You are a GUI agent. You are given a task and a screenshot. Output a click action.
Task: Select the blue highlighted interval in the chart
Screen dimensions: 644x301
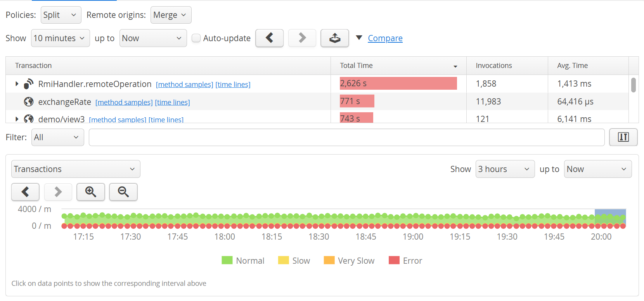[x=610, y=218]
